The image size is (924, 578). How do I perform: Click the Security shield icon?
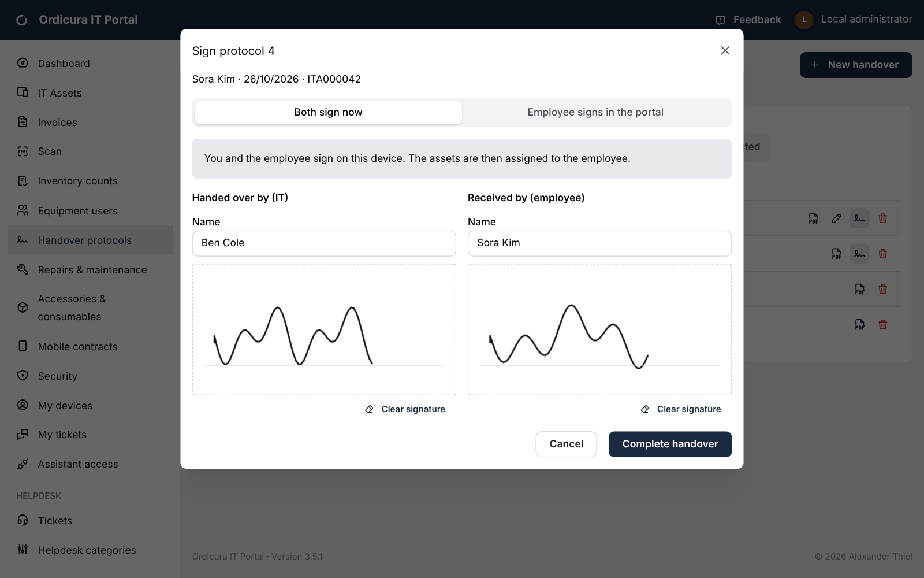pyautogui.click(x=23, y=376)
